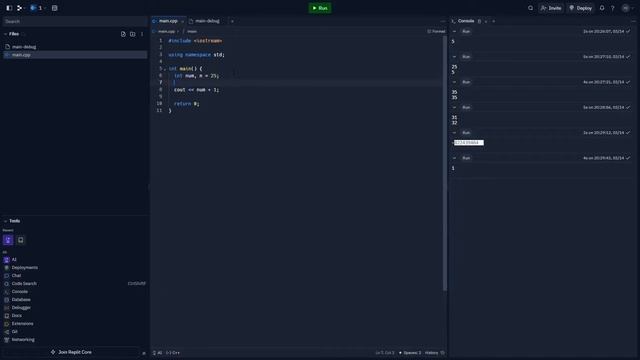Click the return 0 code line

187,104
